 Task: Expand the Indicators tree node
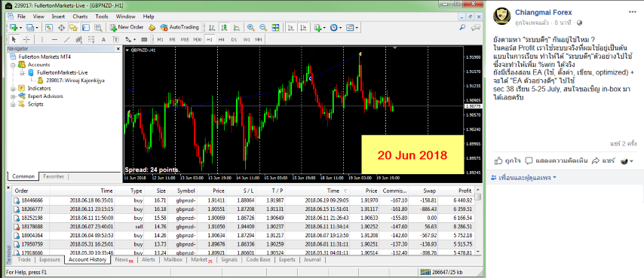(13, 88)
